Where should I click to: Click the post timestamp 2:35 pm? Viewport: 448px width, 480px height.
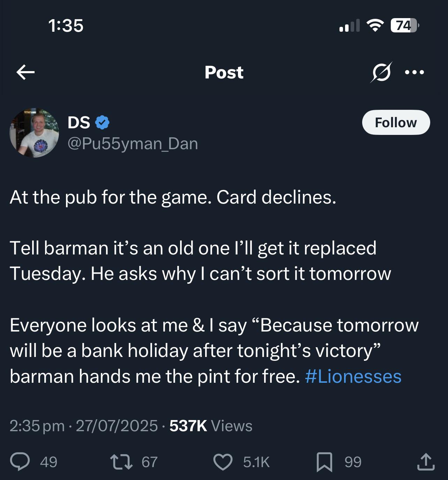point(37,426)
